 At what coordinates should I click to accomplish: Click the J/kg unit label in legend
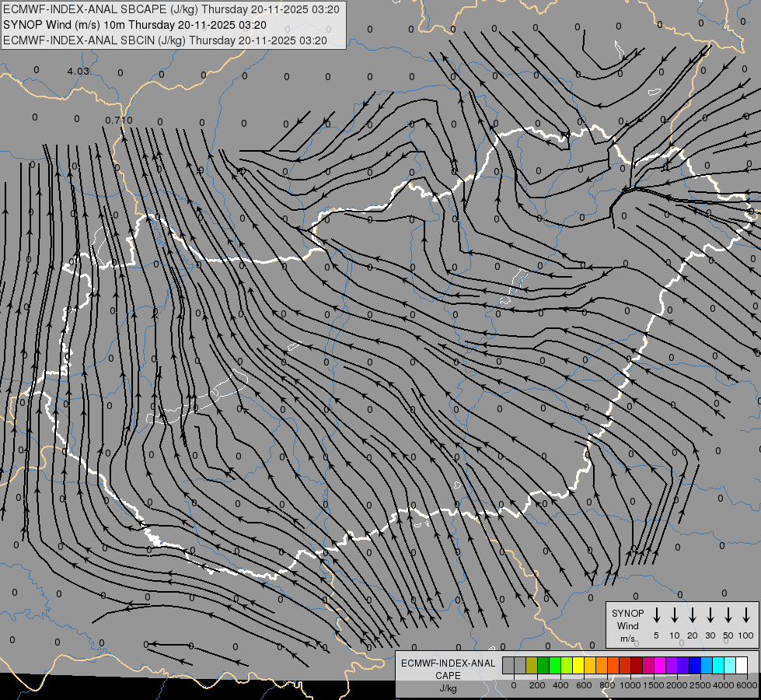coord(448,688)
